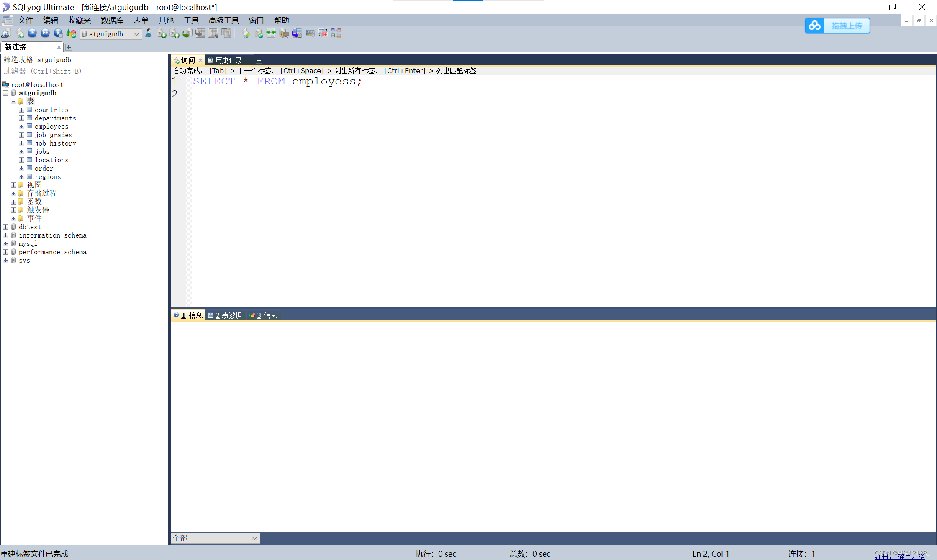Open the atguigudb database dropdown
The width and height of the screenshot is (937, 560).
click(x=136, y=34)
